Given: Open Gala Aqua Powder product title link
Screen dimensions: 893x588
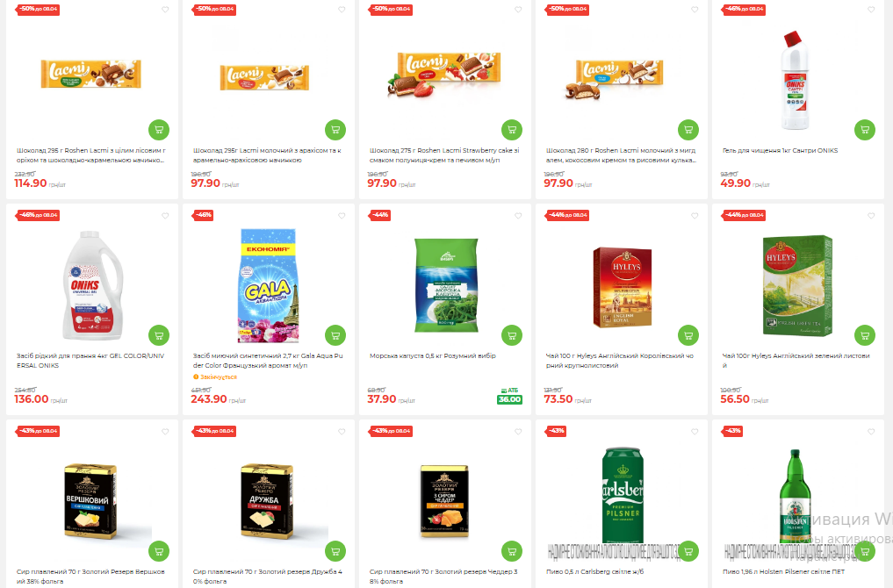Looking at the screenshot, I should coord(268,361).
